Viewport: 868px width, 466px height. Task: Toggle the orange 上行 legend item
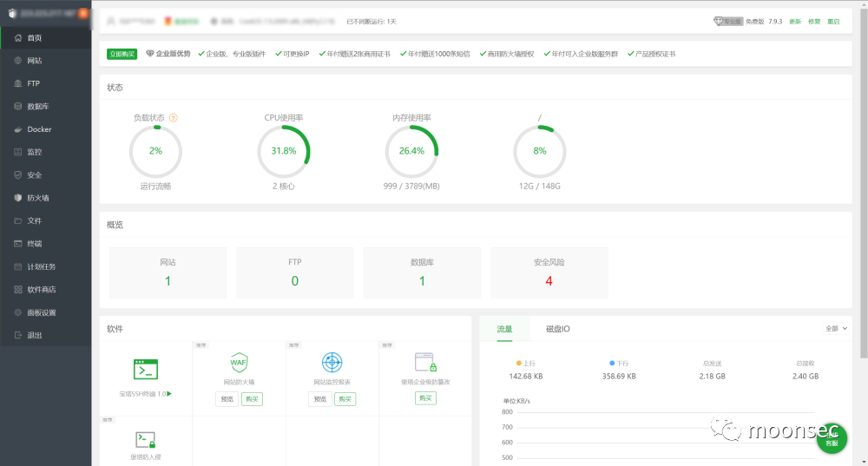[x=525, y=363]
